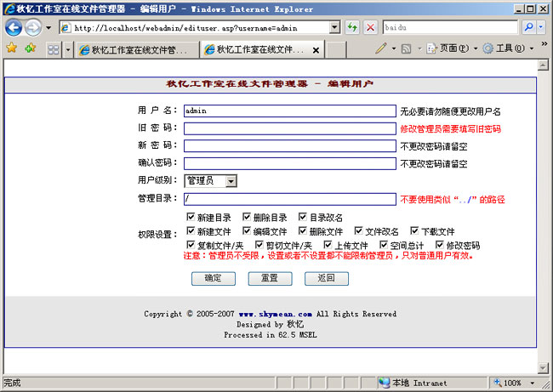Viewport: 553px width, 392px height.
Task: Toggle the 复制文件/夹 checkbox
Action: 191,244
